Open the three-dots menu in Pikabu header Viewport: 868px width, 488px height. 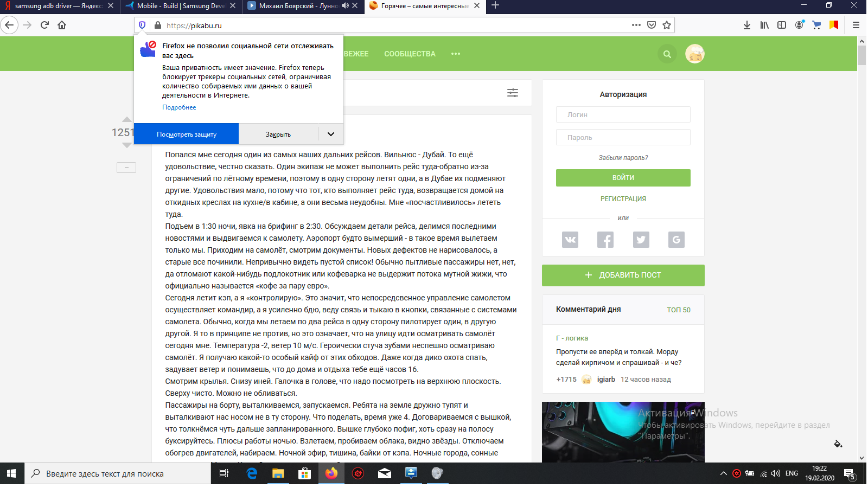click(455, 54)
